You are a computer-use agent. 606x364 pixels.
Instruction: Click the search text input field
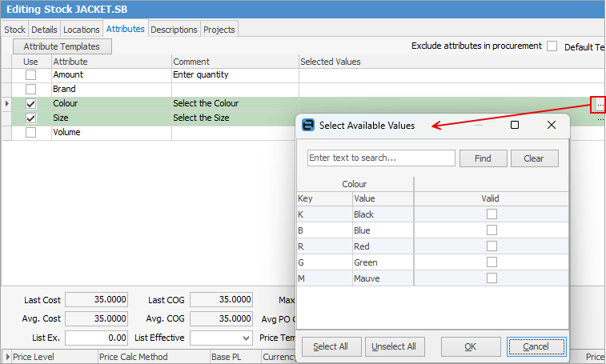click(x=381, y=158)
